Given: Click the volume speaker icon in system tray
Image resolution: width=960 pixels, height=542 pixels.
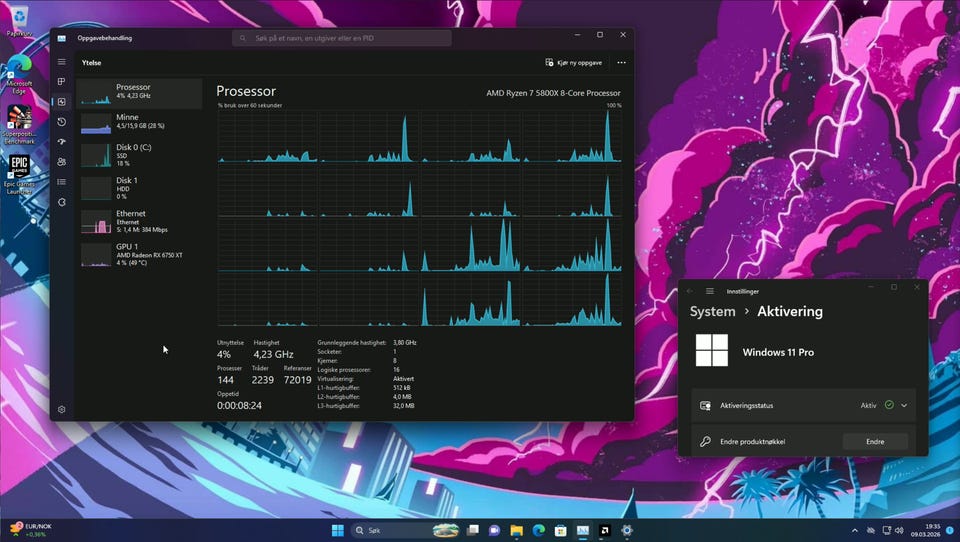Looking at the screenshot, I should tap(899, 530).
